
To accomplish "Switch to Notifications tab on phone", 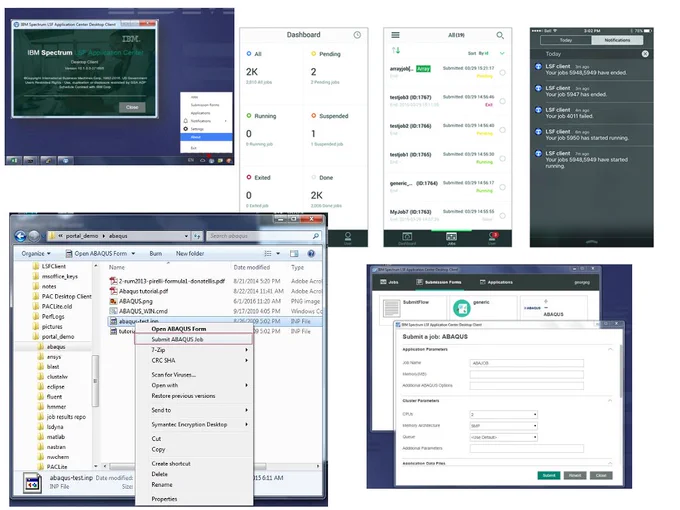I will click(x=617, y=40).
